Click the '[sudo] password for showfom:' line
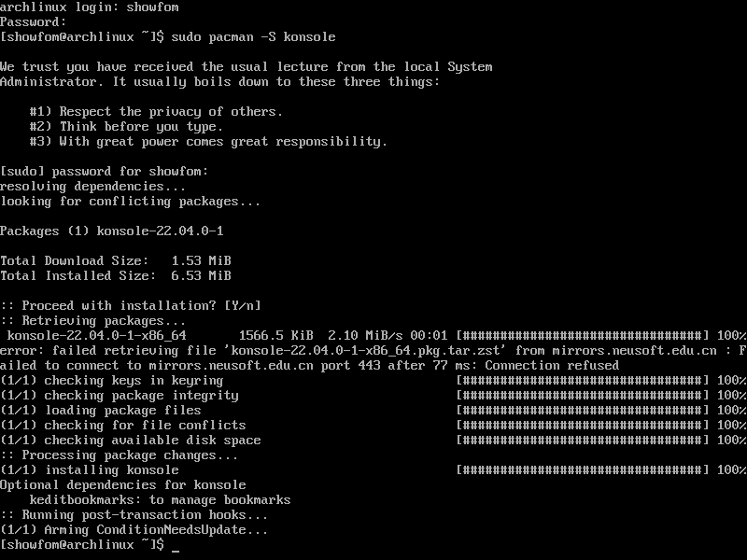747x560 pixels. click(x=105, y=172)
